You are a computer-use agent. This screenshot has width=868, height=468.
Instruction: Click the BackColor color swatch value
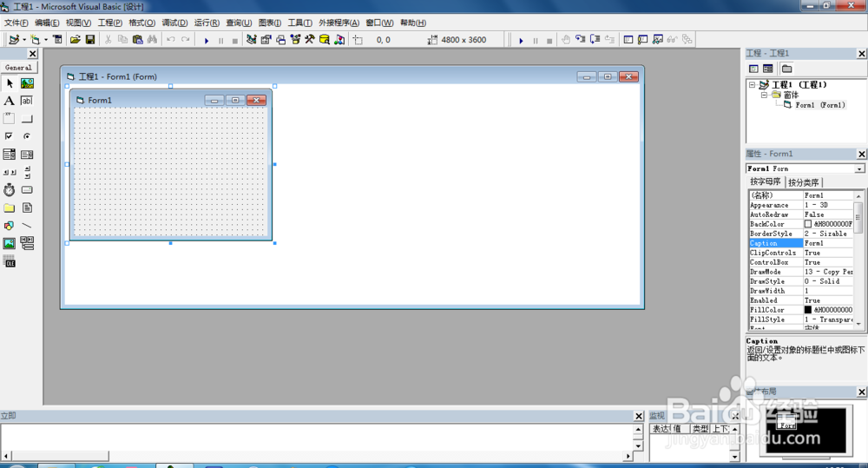[807, 224]
